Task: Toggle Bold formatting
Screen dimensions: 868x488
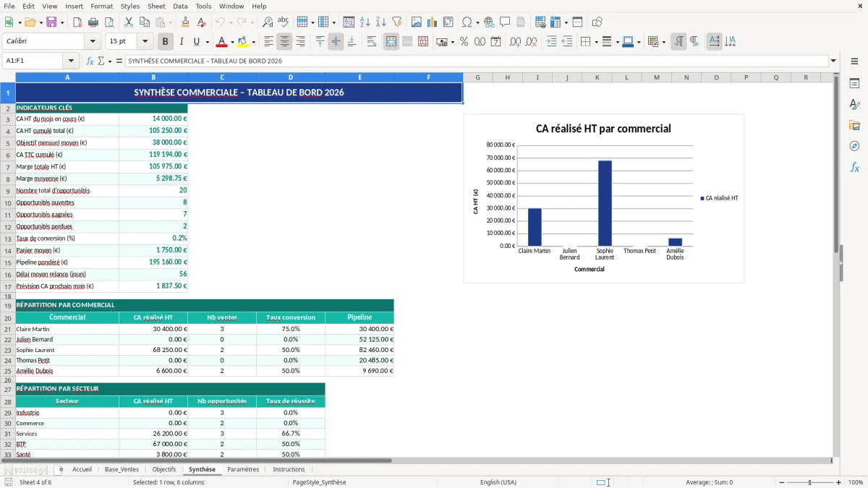Action: click(165, 42)
